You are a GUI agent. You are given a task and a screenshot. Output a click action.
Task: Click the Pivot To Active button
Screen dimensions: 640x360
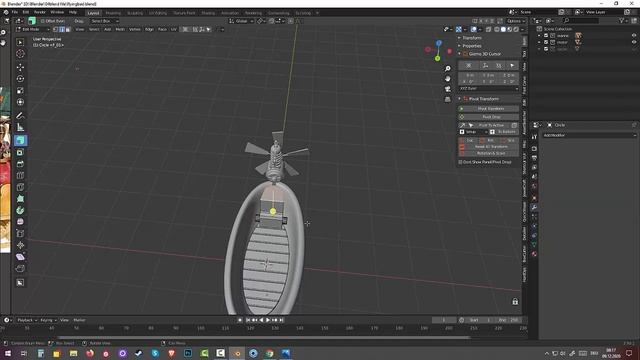click(x=491, y=125)
